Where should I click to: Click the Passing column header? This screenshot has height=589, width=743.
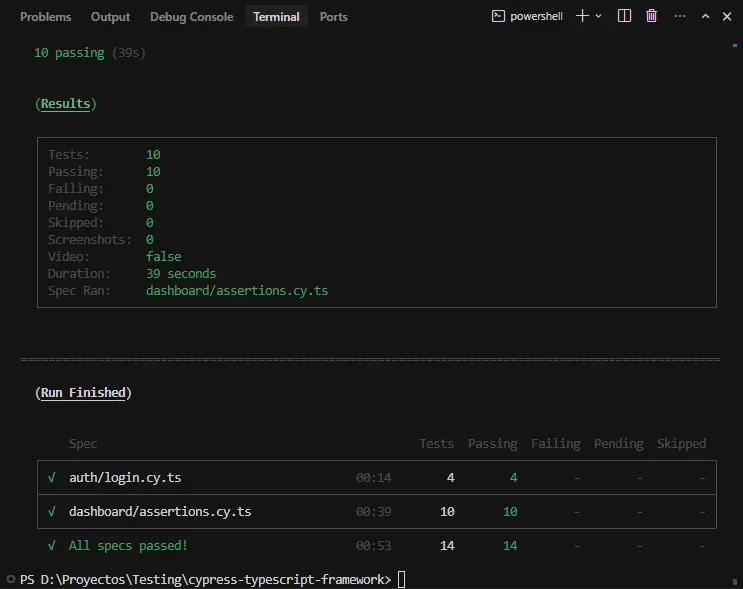493,444
